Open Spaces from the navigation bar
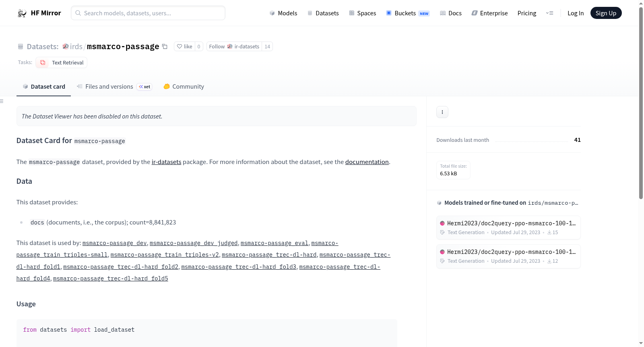Viewport: 644px width, 347px height. pyautogui.click(x=363, y=13)
